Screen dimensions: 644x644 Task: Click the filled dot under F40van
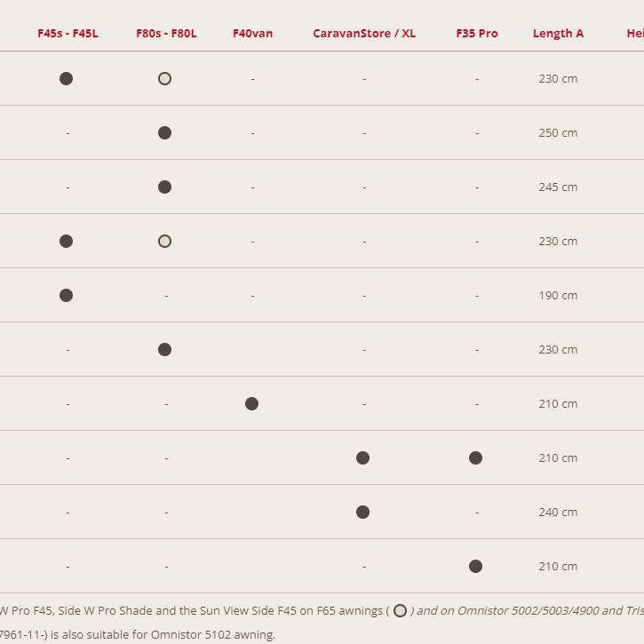pos(251,403)
